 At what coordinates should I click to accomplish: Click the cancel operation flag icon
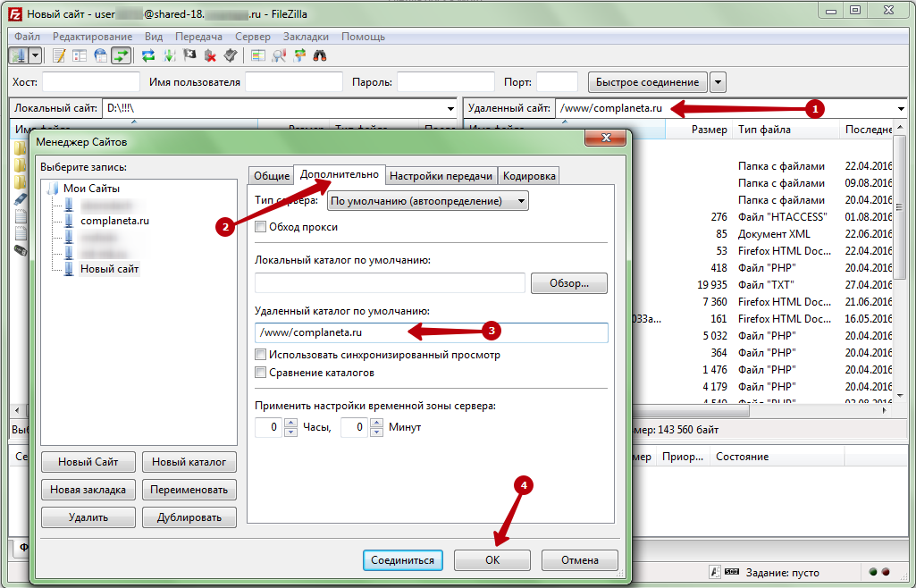point(189,55)
